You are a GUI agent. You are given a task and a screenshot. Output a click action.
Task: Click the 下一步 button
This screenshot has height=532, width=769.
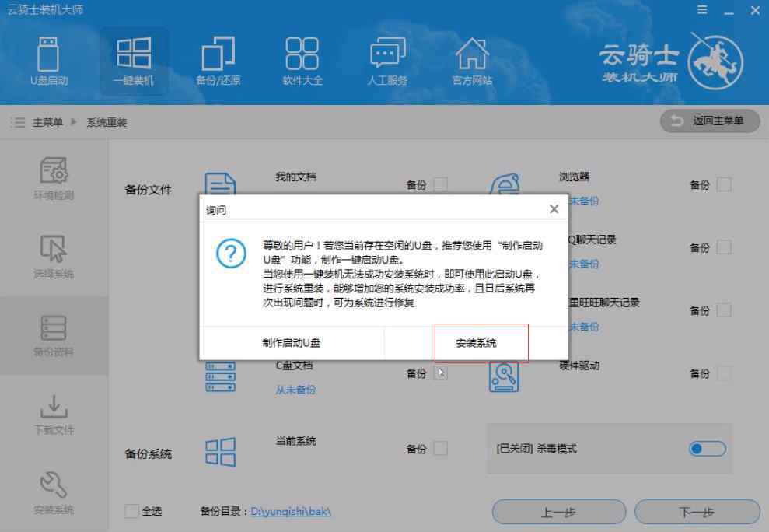[697, 513]
